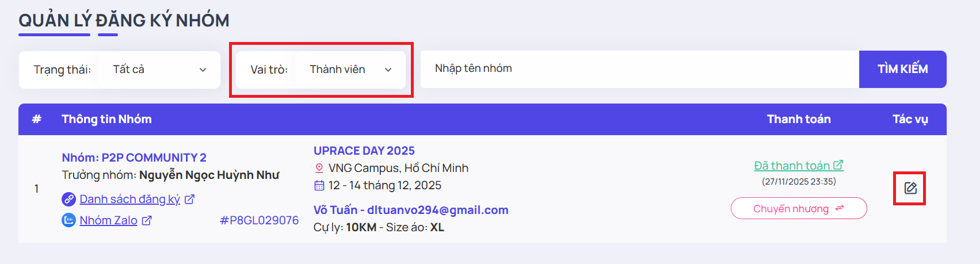
Task: Click the purple chain-link icon beside Danh sách đăng ký
Action: 69,200
